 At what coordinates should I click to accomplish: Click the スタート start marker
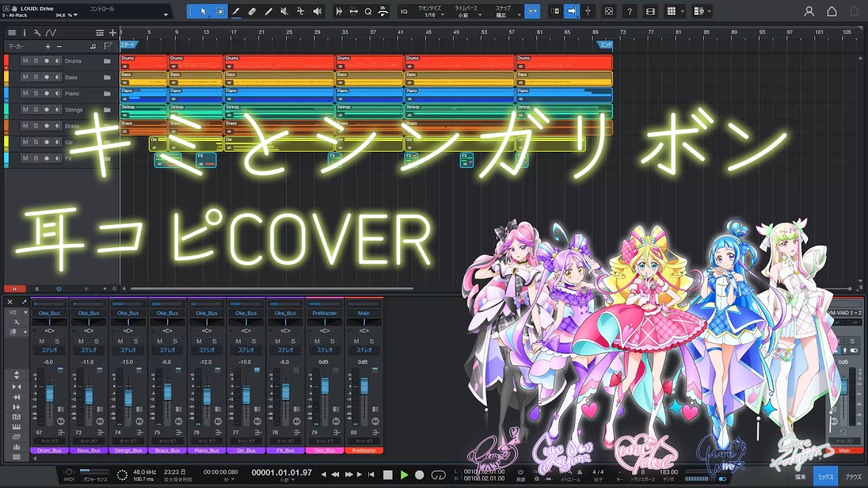click(128, 45)
